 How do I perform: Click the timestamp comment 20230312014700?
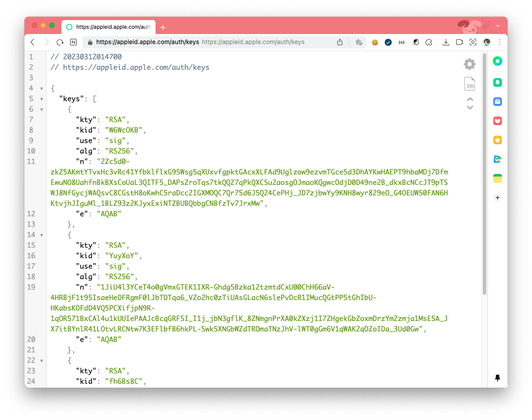(92, 57)
